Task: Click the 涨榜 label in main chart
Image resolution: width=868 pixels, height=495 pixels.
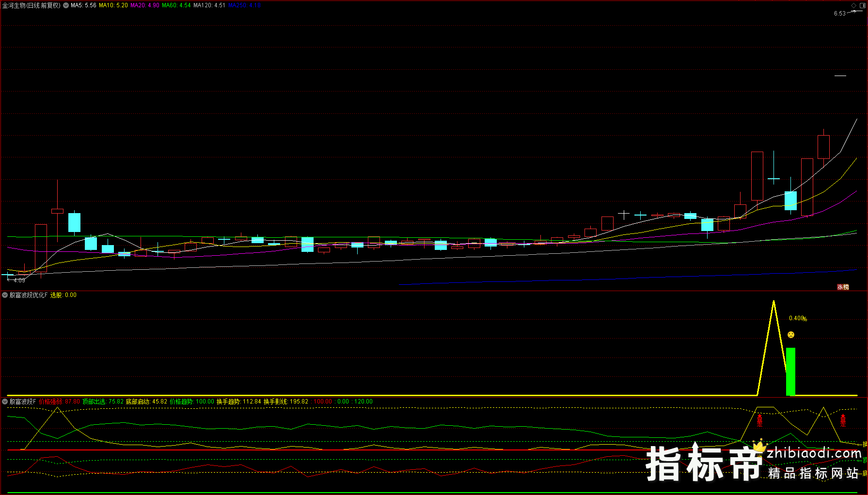Action: (843, 287)
